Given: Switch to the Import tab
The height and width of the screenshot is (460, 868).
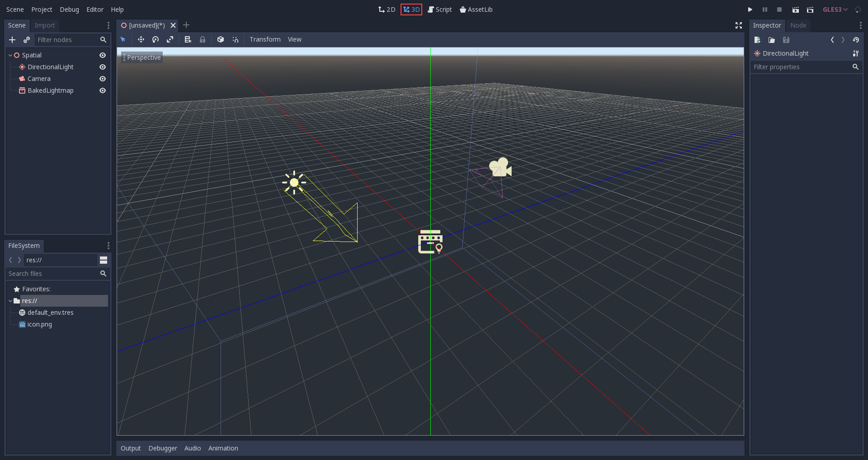Looking at the screenshot, I should click(45, 25).
